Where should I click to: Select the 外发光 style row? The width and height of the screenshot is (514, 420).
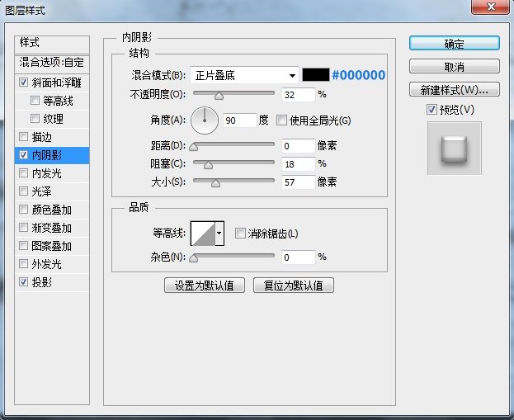pyautogui.click(x=52, y=264)
